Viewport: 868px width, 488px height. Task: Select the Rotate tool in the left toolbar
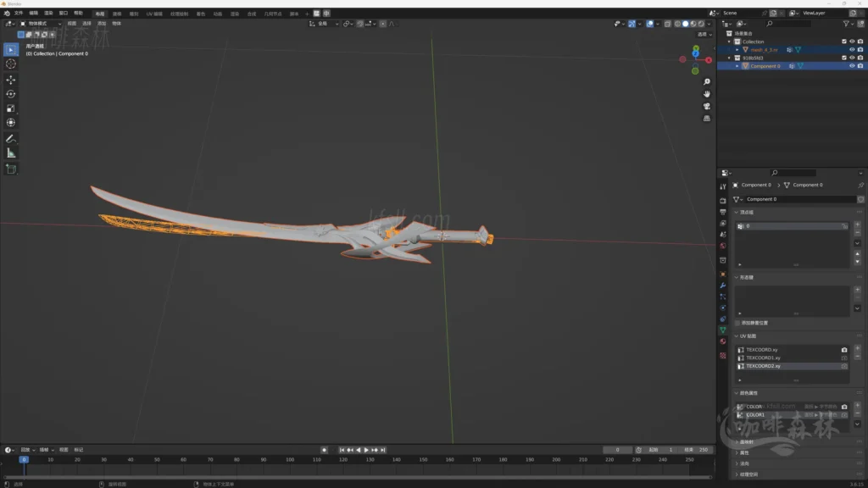pyautogui.click(x=11, y=94)
